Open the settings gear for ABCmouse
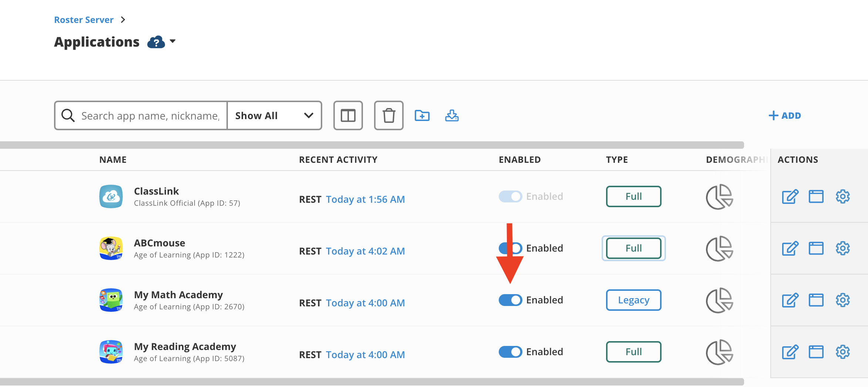Image resolution: width=868 pixels, height=387 pixels. pos(842,248)
